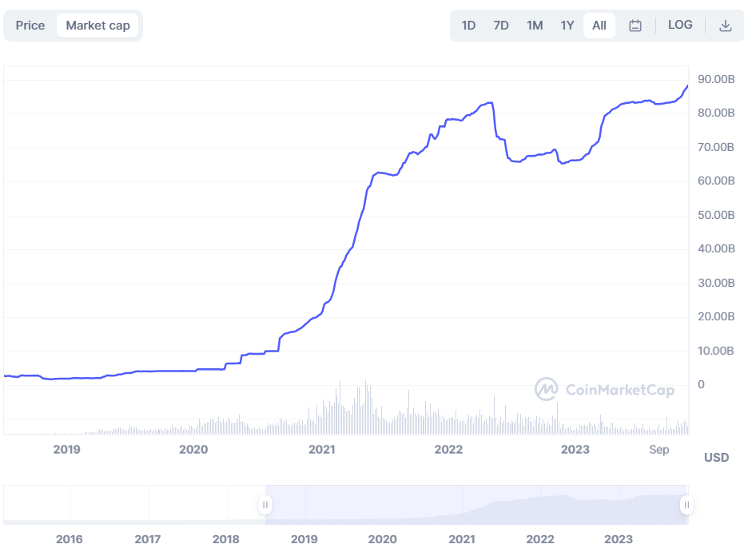The image size is (744, 560).
Task: Select the 7D time range
Action: click(x=501, y=26)
